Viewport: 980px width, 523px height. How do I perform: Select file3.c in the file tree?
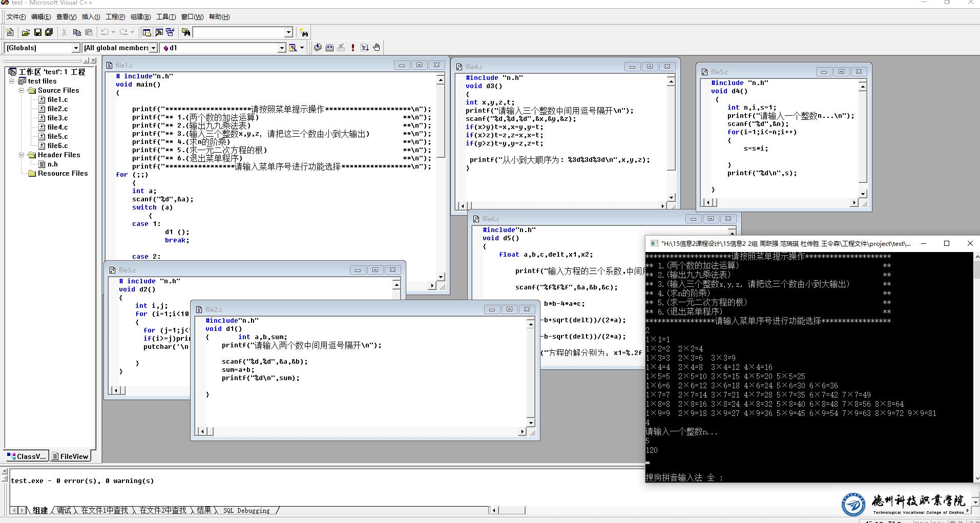click(57, 118)
